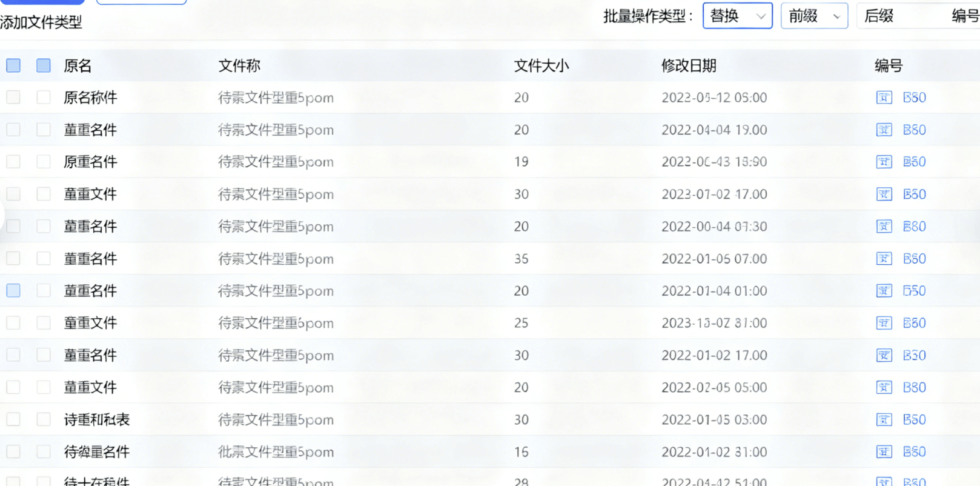The height and width of the screenshot is (486, 980).
Task: Click edit icon in row with size 35
Action: 884,259
